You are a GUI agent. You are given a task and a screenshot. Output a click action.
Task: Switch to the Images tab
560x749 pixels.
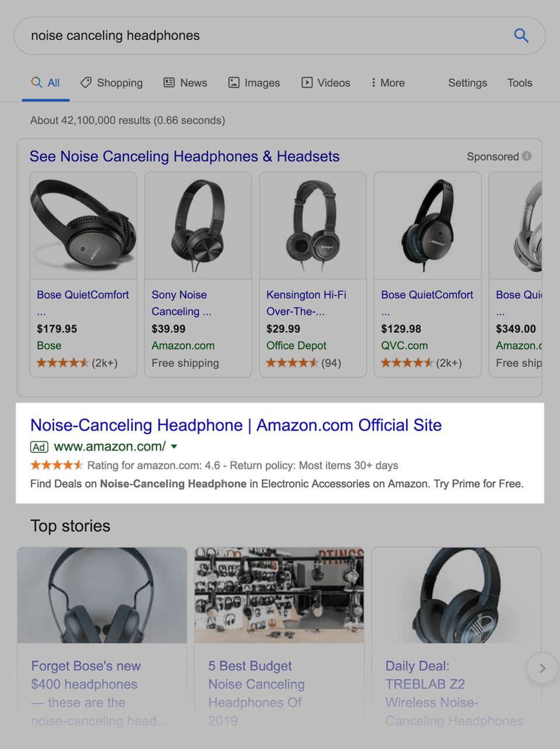(254, 83)
